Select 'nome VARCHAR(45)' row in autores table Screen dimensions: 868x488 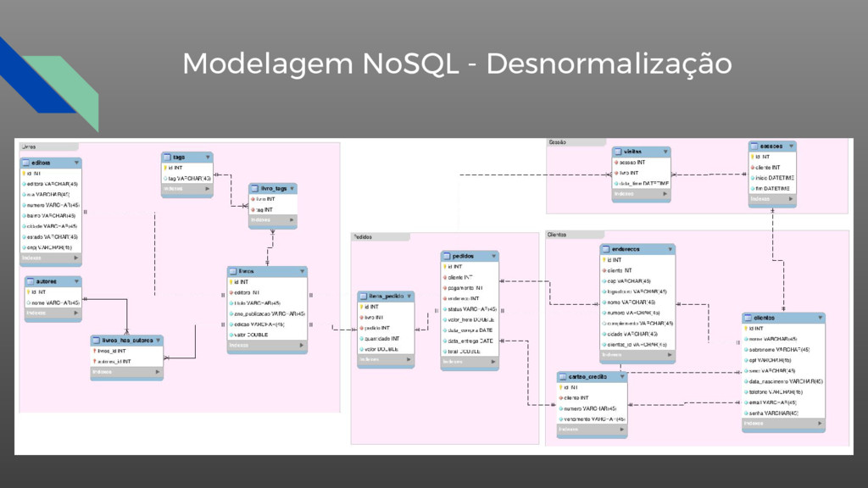pyautogui.click(x=53, y=302)
